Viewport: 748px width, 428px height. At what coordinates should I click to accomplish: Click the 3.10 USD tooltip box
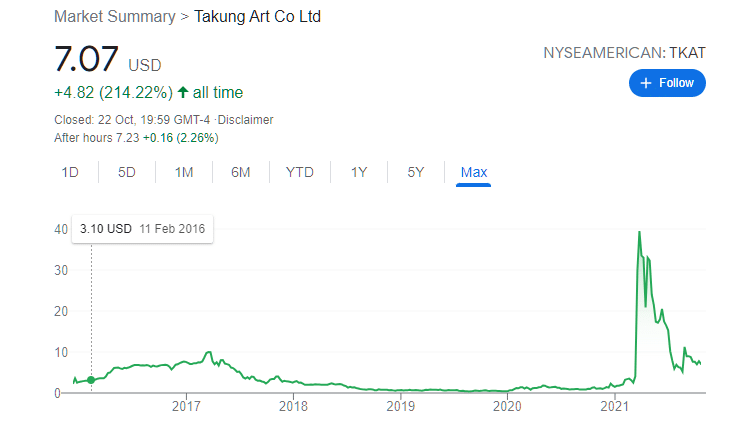(x=142, y=229)
